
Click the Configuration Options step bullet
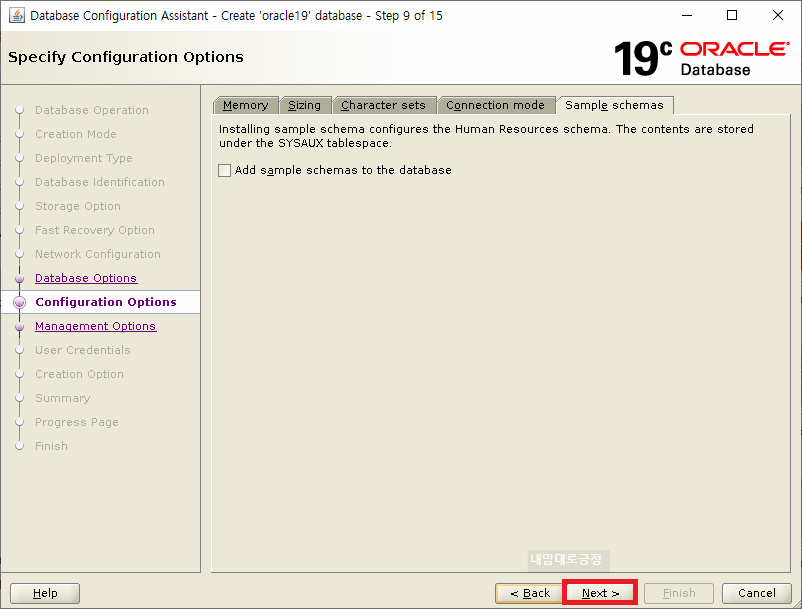coord(19,302)
